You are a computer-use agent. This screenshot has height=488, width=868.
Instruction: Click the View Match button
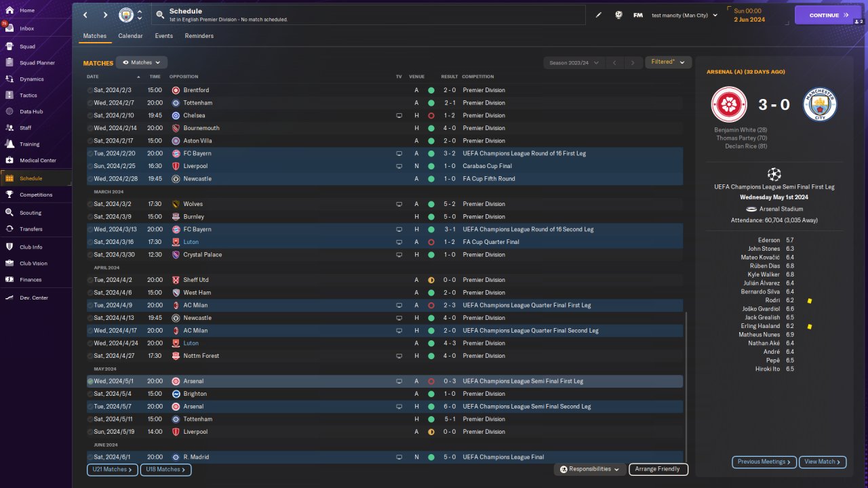point(823,462)
